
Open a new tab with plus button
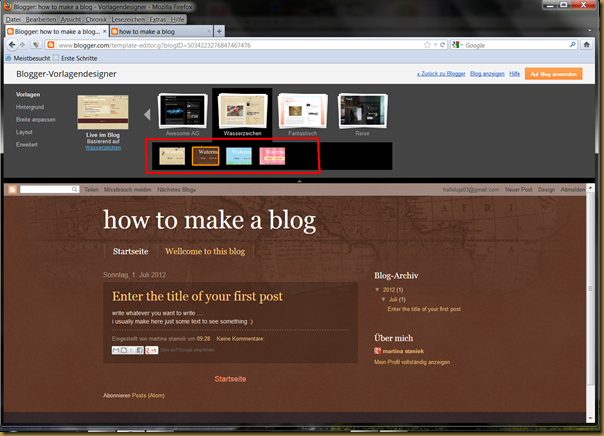pyautogui.click(x=219, y=31)
